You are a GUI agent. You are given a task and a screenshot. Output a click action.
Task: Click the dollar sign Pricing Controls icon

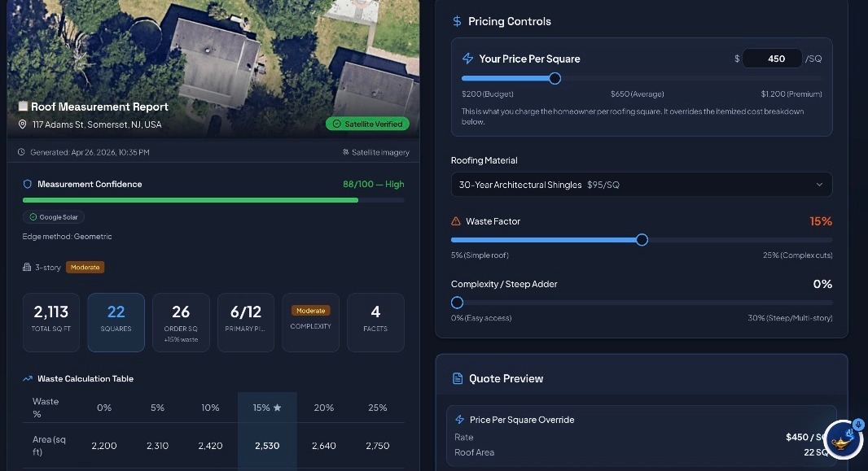click(x=457, y=21)
